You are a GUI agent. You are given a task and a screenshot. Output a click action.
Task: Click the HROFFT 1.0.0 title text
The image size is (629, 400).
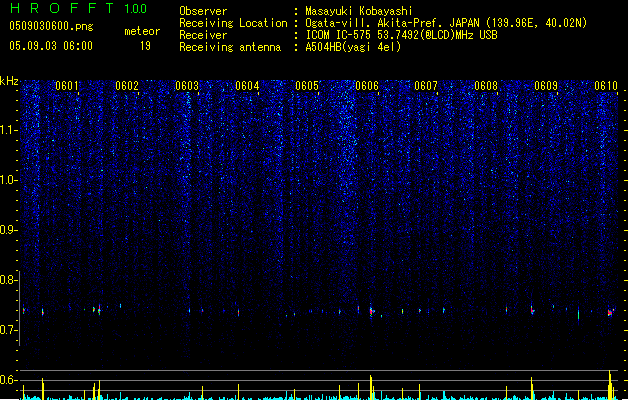(78, 8)
